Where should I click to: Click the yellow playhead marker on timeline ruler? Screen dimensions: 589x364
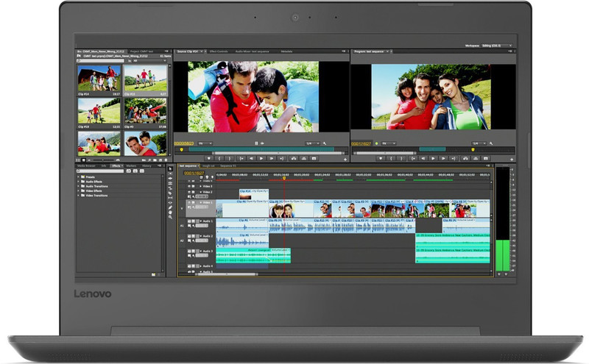[284, 177]
